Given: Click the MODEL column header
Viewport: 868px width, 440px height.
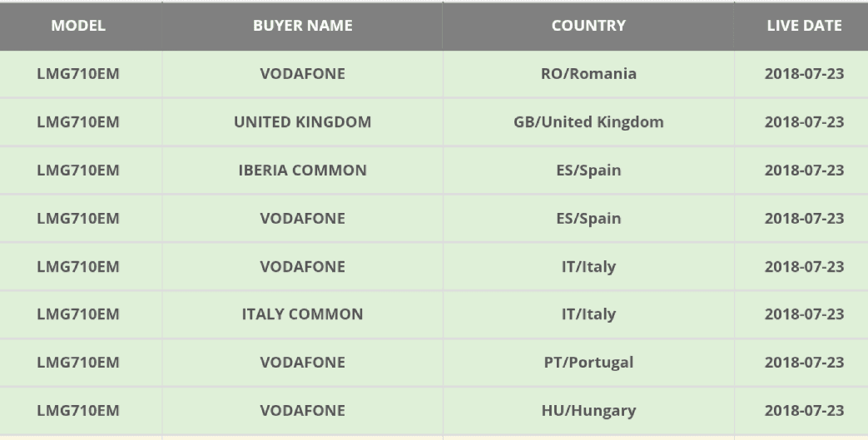Looking at the screenshot, I should (78, 26).
